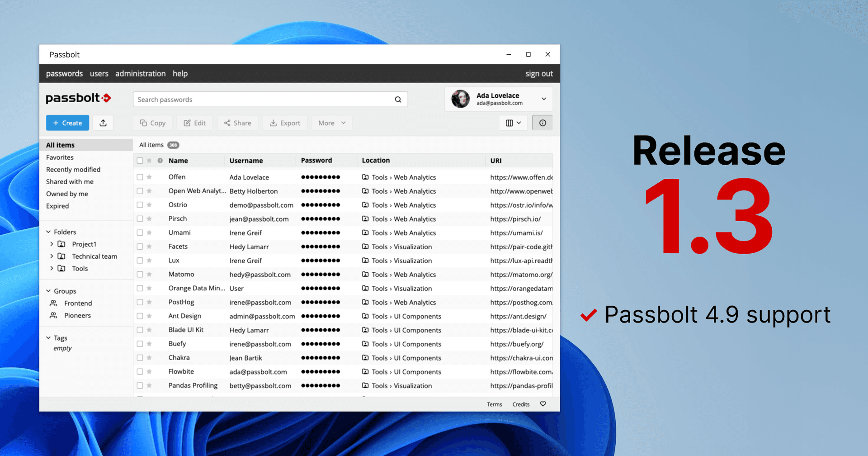Check the Orange Data Mining row checkbox
The width and height of the screenshot is (868, 456).
point(140,288)
